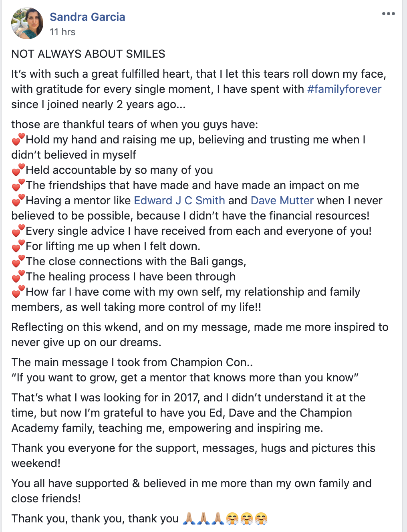Open the #familyforever hashtag
Screen dimensions: 407x532
tap(344, 89)
